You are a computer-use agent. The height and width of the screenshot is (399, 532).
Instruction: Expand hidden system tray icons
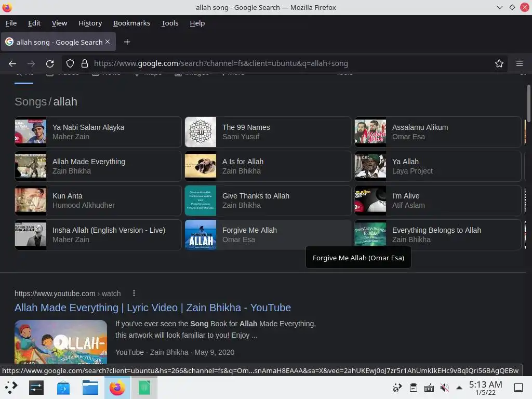point(459,388)
